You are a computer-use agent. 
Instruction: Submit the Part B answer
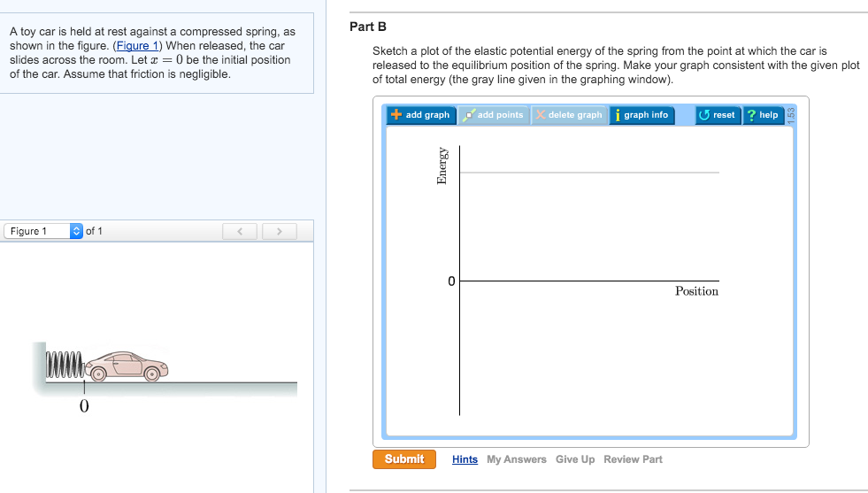[404, 459]
